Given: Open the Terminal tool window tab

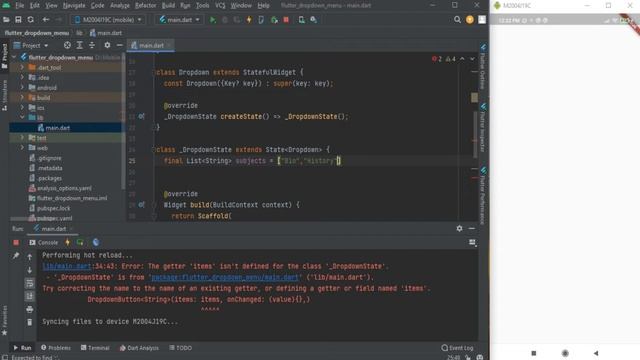Looking at the screenshot, I should [x=95, y=348].
